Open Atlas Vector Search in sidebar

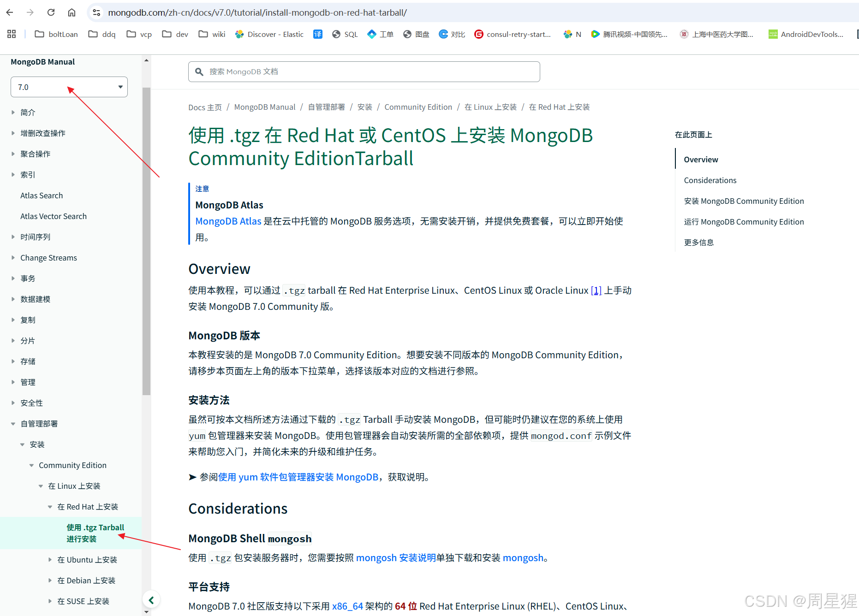54,216
